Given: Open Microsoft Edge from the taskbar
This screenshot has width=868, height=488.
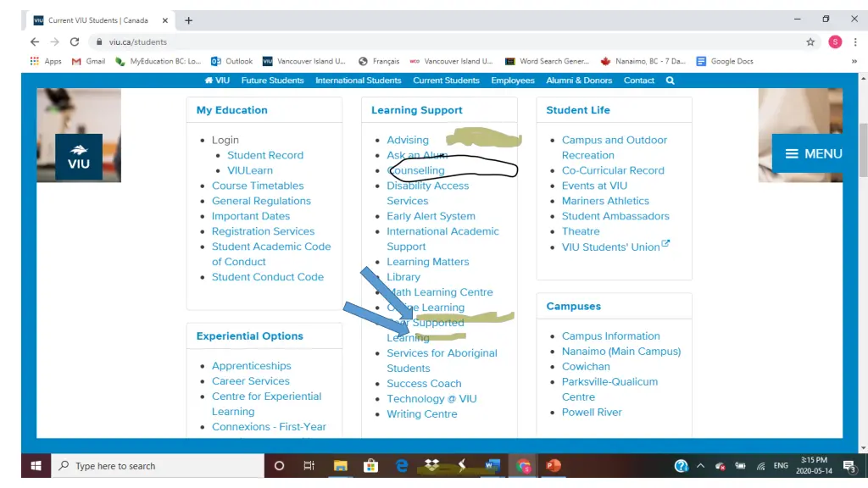Looking at the screenshot, I should [402, 466].
